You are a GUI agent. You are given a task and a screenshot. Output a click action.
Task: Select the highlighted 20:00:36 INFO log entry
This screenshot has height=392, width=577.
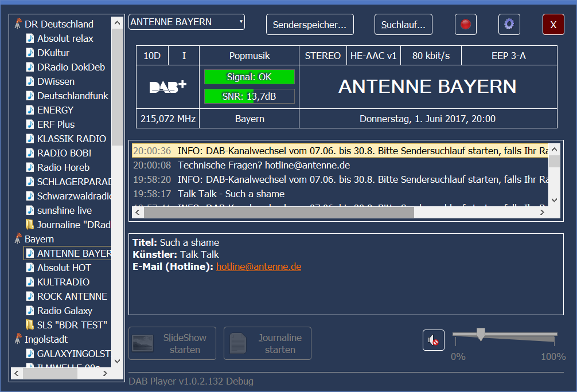tap(340, 151)
